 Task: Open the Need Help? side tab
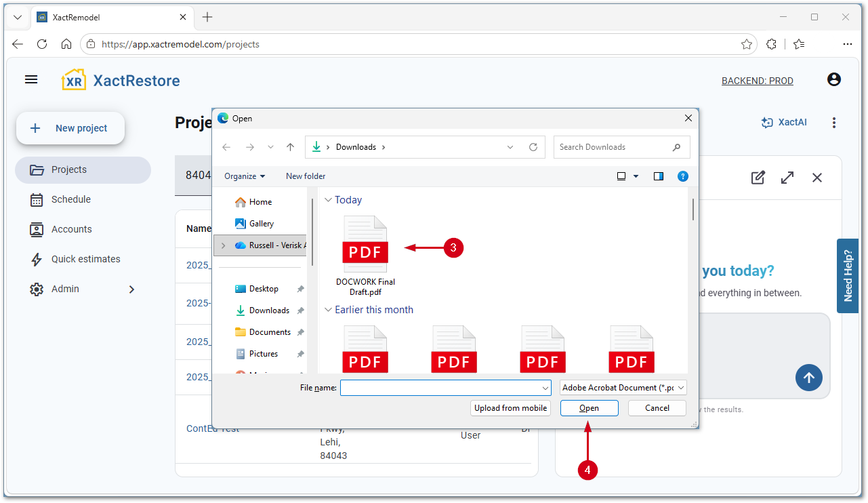click(848, 276)
